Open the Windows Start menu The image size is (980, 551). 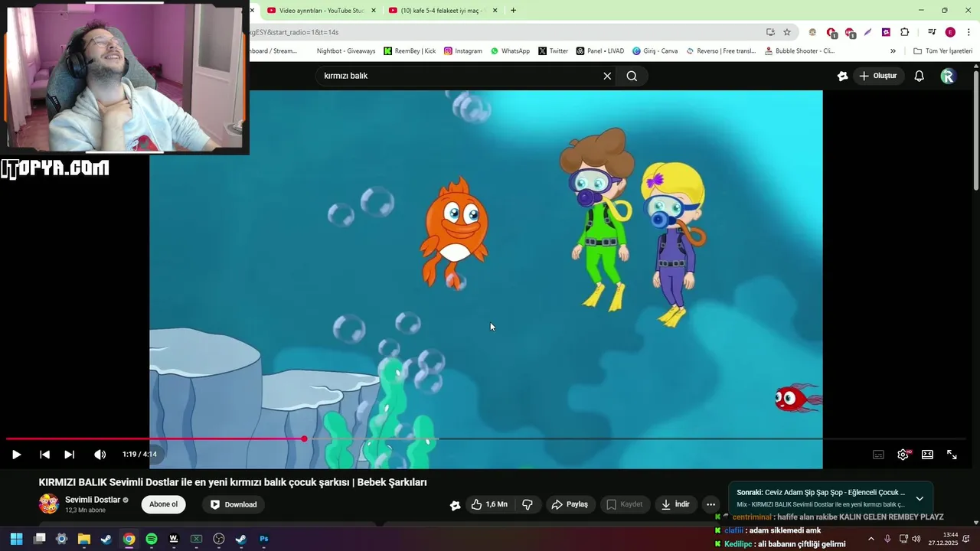pos(16,539)
